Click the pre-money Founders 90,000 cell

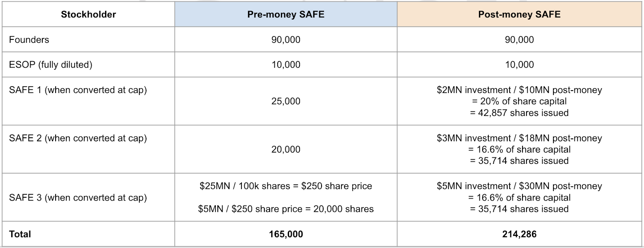coord(286,39)
